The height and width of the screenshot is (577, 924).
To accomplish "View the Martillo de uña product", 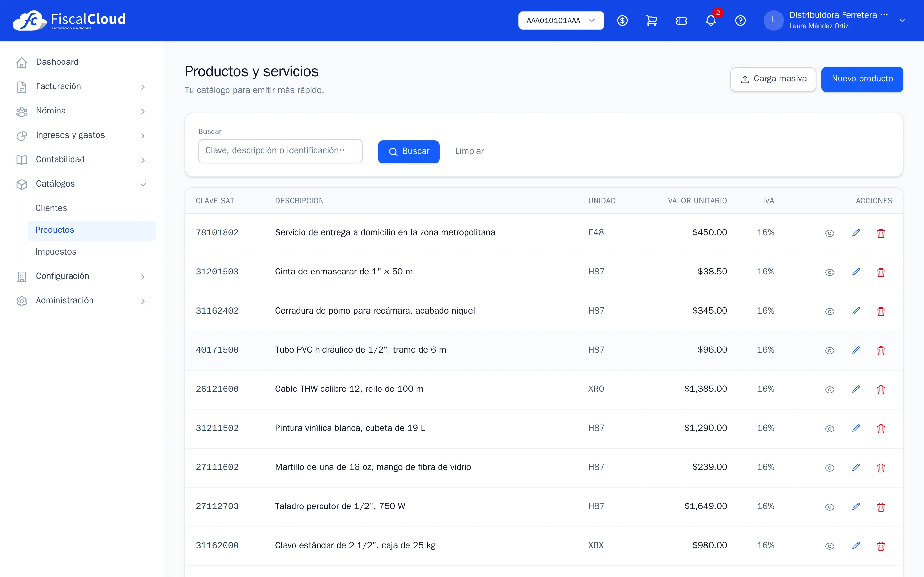I will [829, 467].
